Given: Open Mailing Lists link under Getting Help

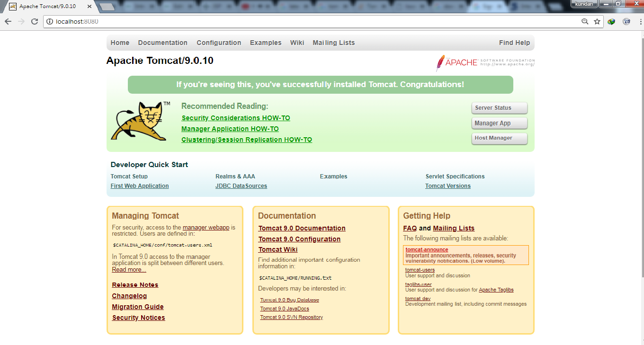Looking at the screenshot, I should 454,228.
